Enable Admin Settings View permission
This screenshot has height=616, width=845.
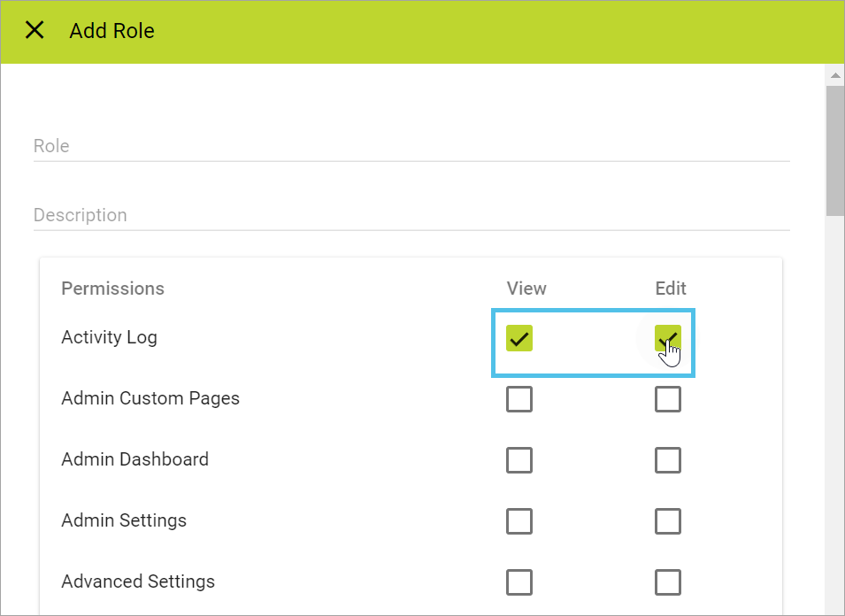(519, 521)
